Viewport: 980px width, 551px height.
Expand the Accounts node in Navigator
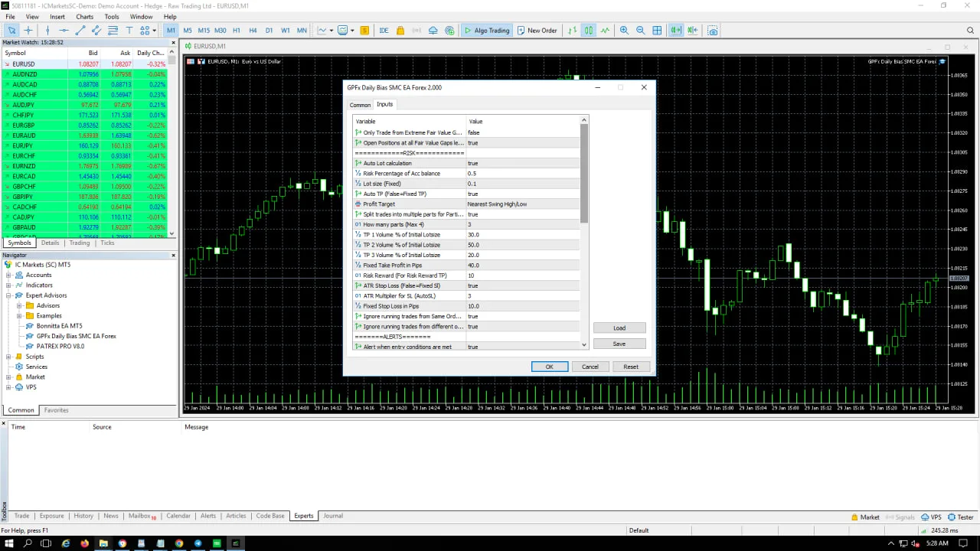pos(9,275)
